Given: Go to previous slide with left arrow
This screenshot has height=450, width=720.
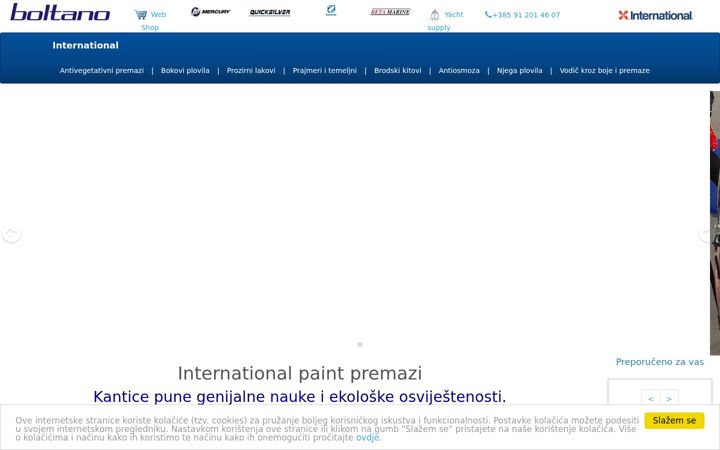Looking at the screenshot, I should click(x=11, y=234).
